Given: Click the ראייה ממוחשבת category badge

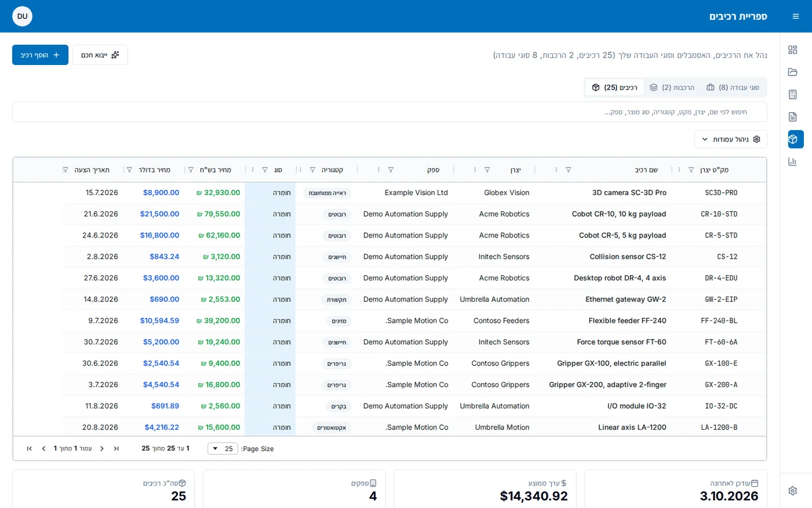Looking at the screenshot, I should [x=327, y=193].
